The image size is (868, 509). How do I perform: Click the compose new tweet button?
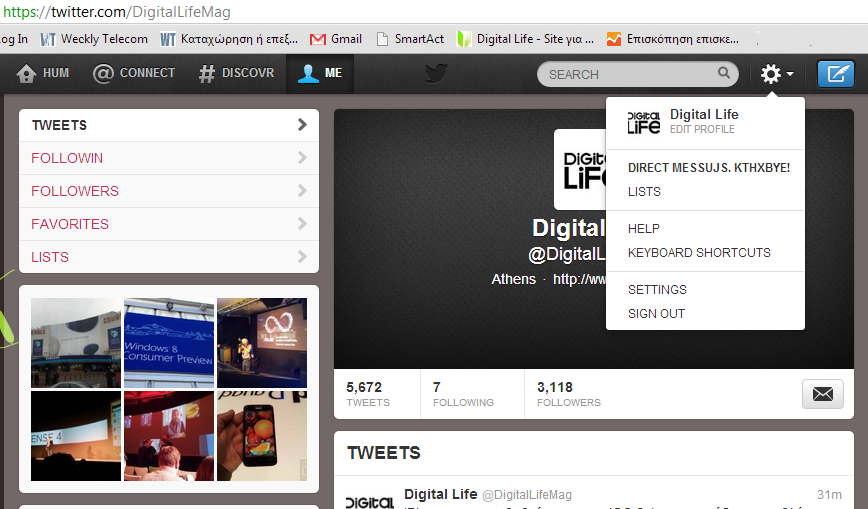[x=836, y=74]
